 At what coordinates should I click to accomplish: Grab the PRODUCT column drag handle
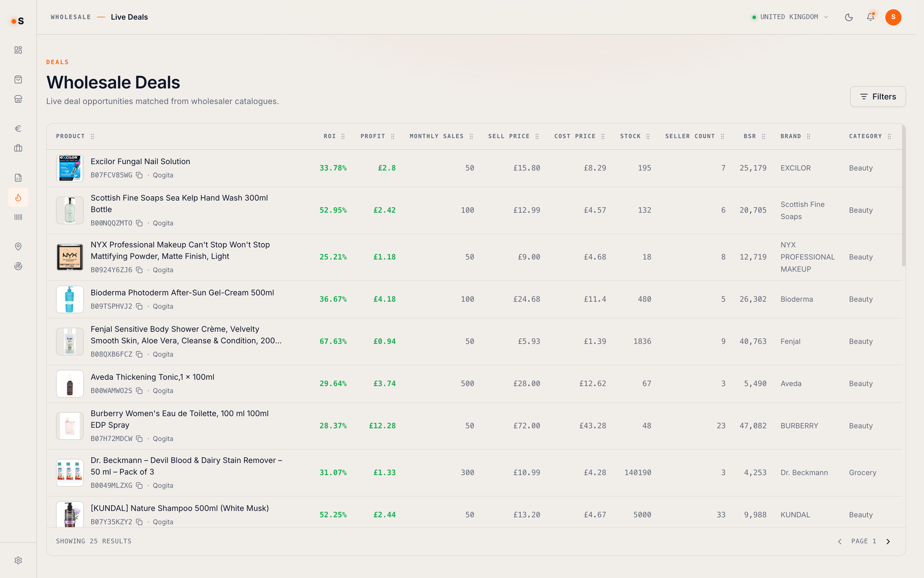click(x=92, y=136)
